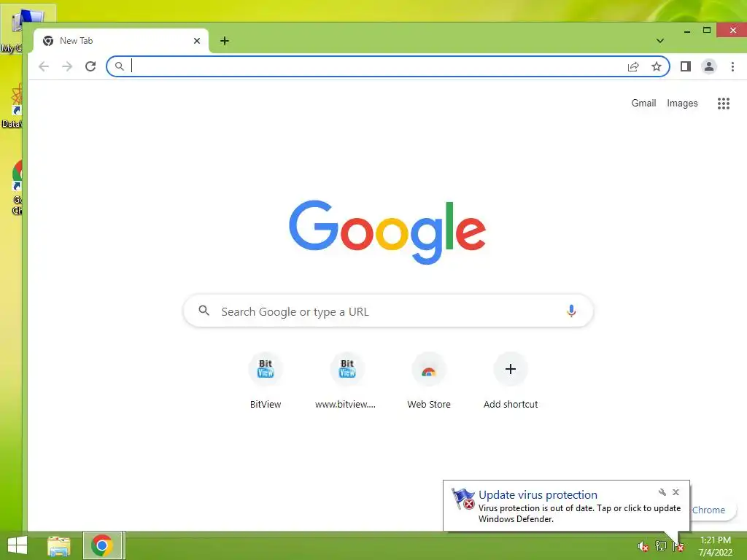This screenshot has width=747, height=560.
Task: Expand the tab search chevron
Action: click(659, 41)
